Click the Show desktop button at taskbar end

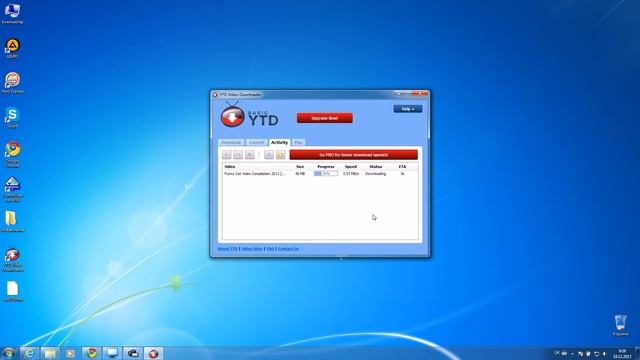tap(637, 353)
